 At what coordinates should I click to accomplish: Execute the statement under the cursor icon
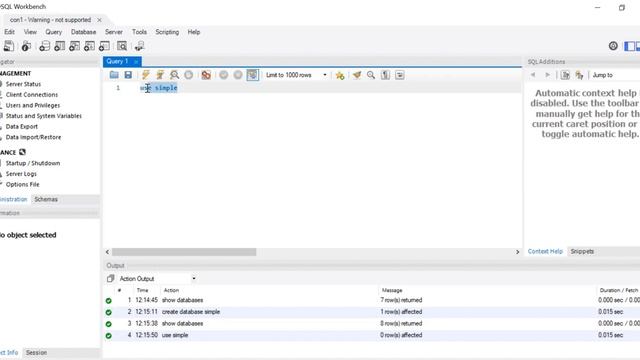(160, 75)
